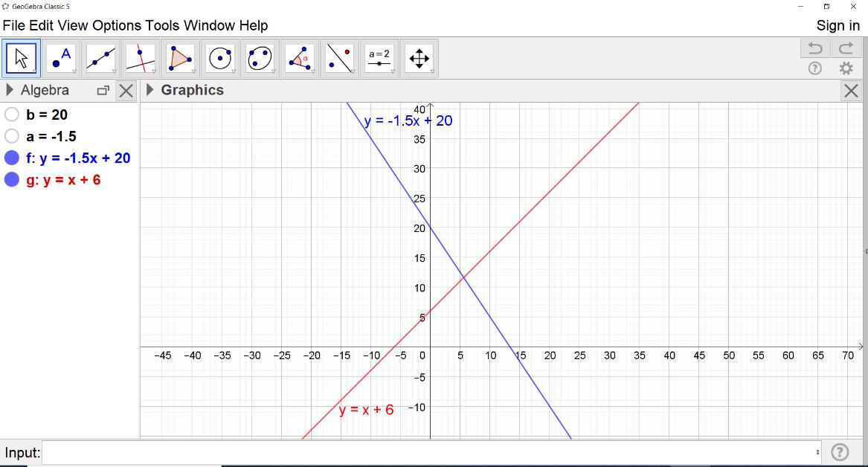The width and height of the screenshot is (868, 467).
Task: Select the Polygon tool
Action: point(181,58)
